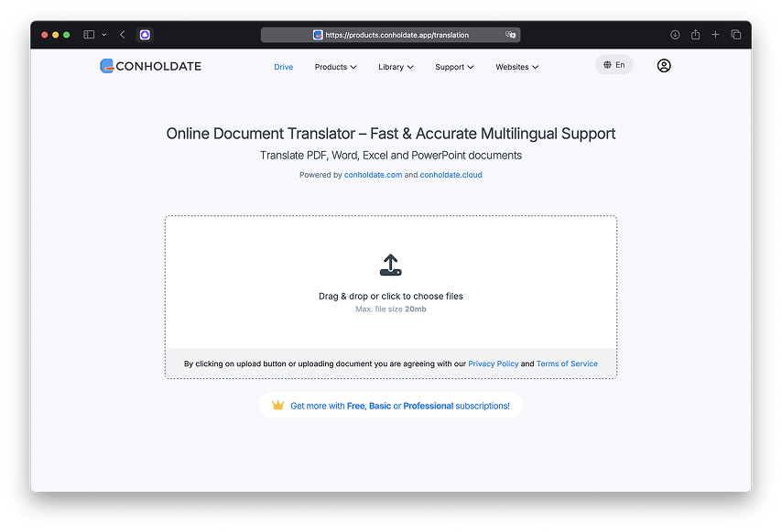Open a new tab with plus icon
The width and height of the screenshot is (782, 532).
[x=715, y=35]
